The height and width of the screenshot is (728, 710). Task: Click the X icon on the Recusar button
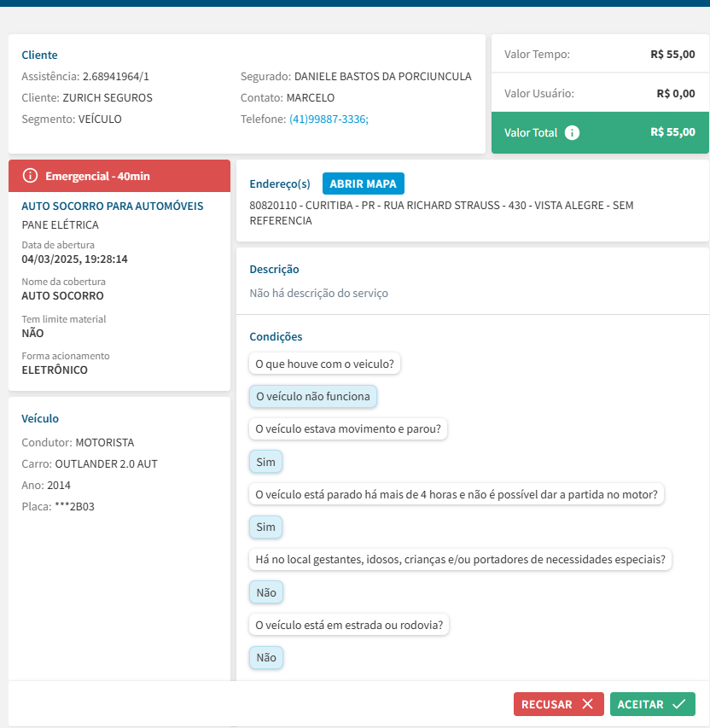click(x=587, y=704)
